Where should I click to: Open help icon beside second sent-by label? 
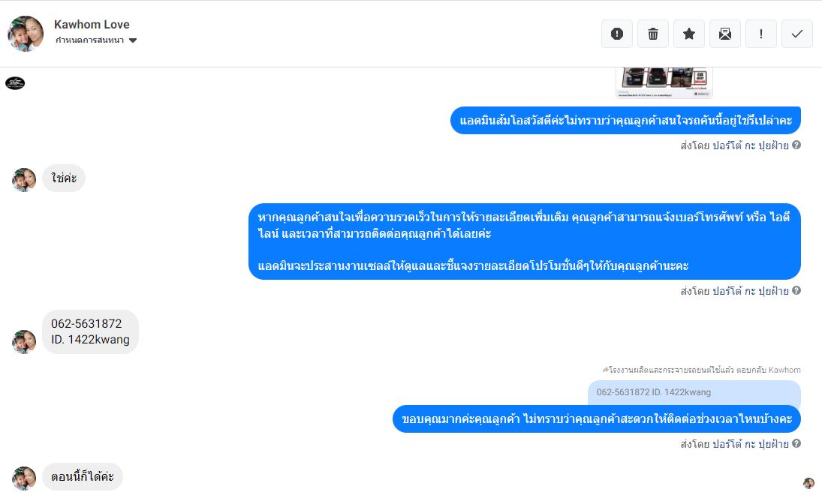point(796,290)
